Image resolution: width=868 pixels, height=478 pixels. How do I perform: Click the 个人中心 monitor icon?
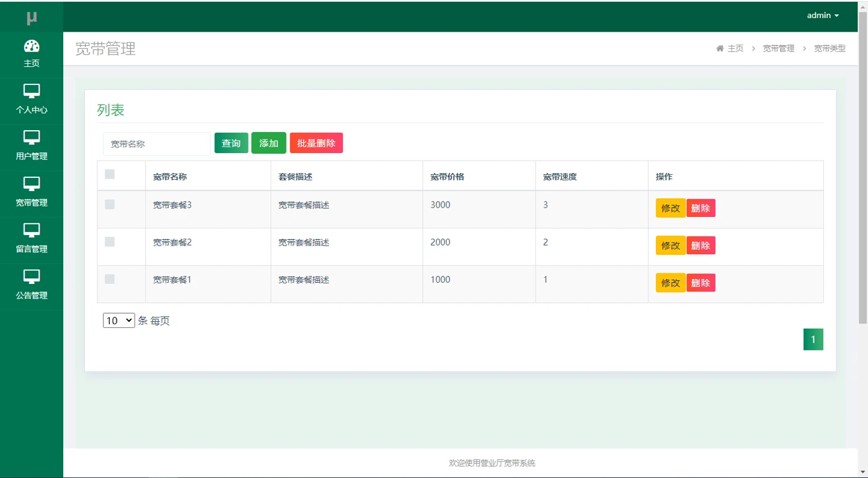(32, 91)
